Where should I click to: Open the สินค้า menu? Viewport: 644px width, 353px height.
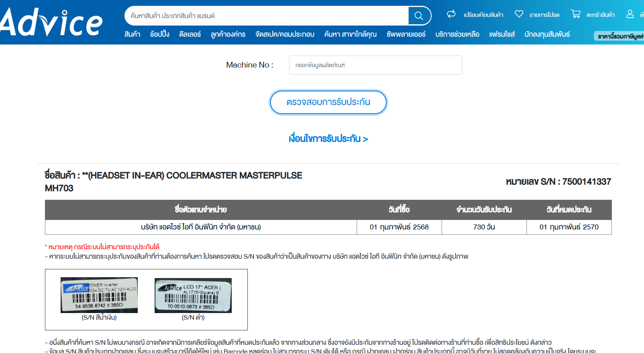click(132, 34)
